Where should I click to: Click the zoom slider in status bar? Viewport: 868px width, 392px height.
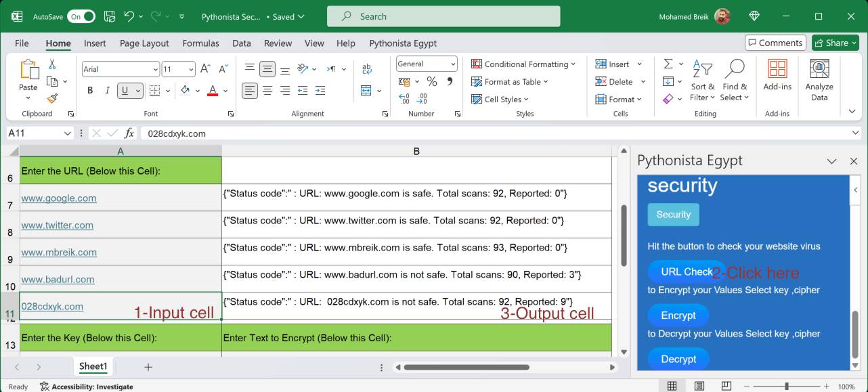point(787,387)
